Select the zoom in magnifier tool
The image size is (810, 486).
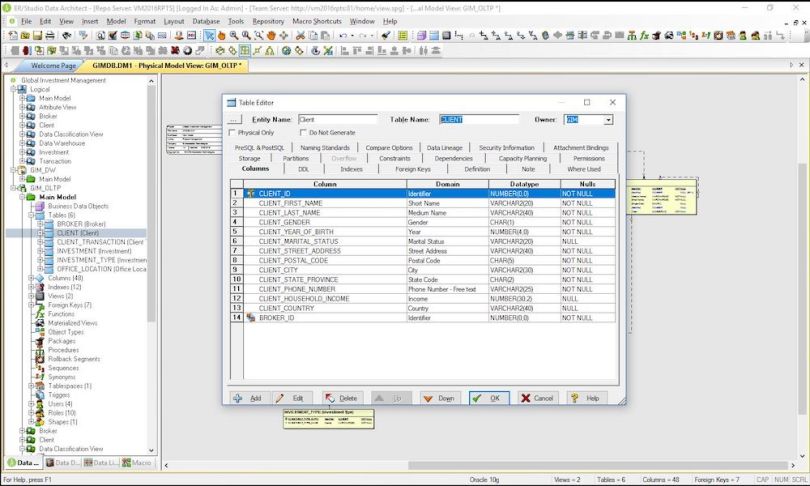[234, 35]
